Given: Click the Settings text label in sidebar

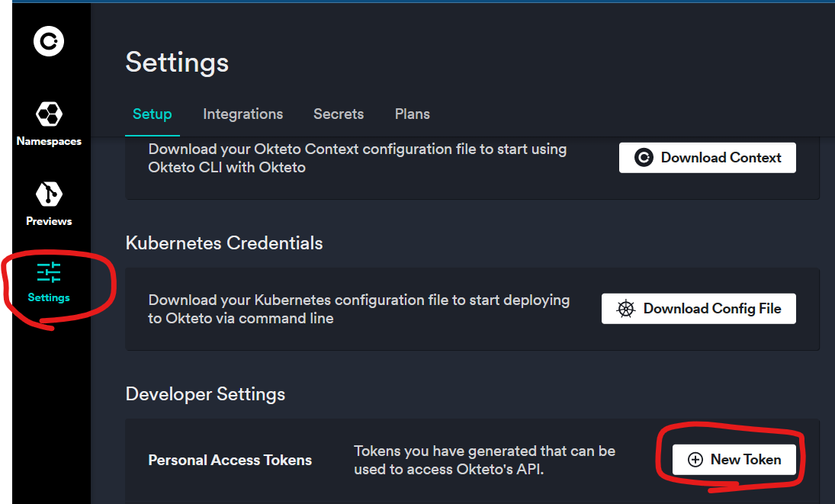Looking at the screenshot, I should click(x=49, y=298).
